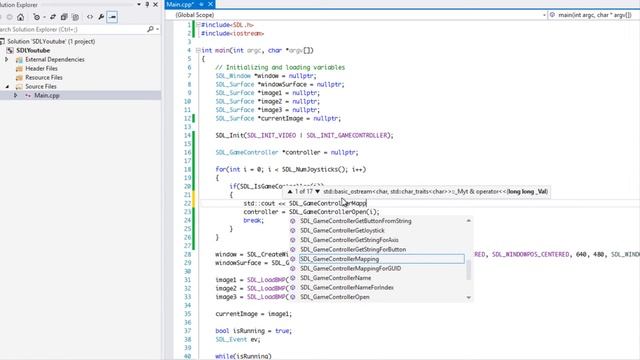Open the Pending Changes Filter dropdown arrow
Viewport: 640px width, 360px height.
pos(44,17)
